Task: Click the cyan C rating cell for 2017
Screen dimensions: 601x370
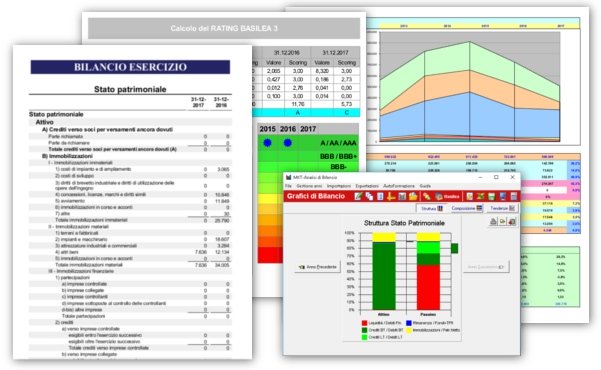Action: coord(347,112)
